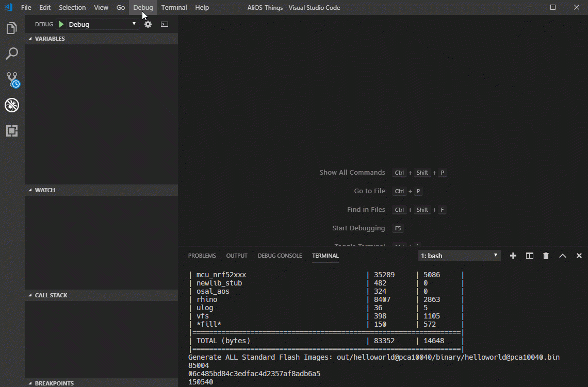
Task: Click the total value 83352
Action: 384,341
